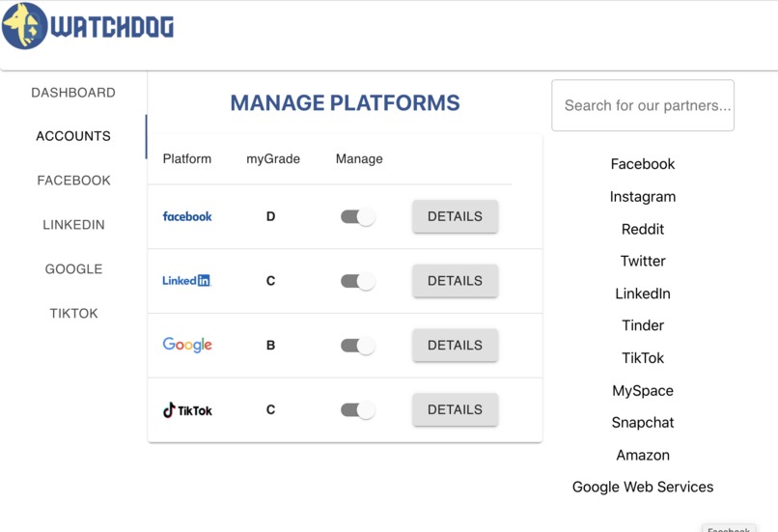Toggle the Facebook manage switch
The height and width of the screenshot is (532, 778).
pyautogui.click(x=358, y=217)
